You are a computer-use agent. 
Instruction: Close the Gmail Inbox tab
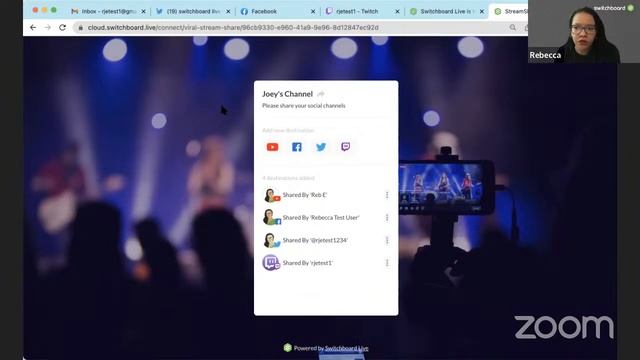pyautogui.click(x=143, y=11)
